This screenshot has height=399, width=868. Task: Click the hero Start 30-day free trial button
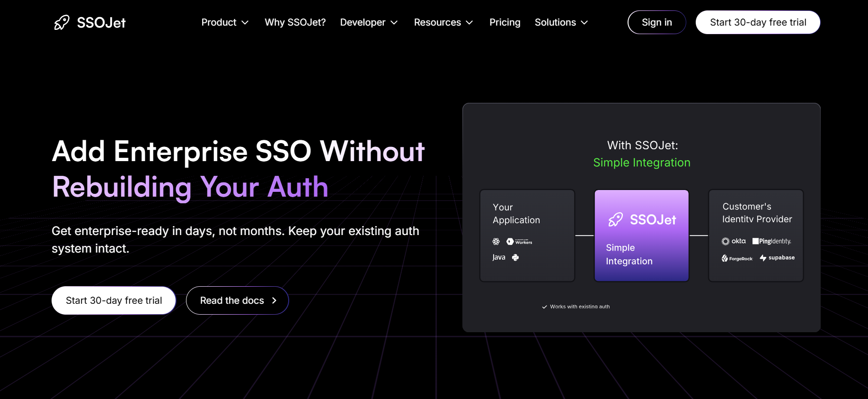click(114, 300)
